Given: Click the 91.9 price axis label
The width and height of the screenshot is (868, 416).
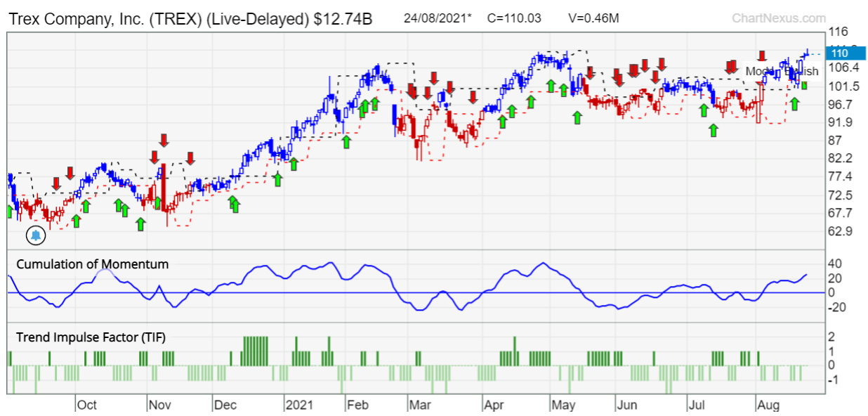Looking at the screenshot, I should (x=841, y=122).
